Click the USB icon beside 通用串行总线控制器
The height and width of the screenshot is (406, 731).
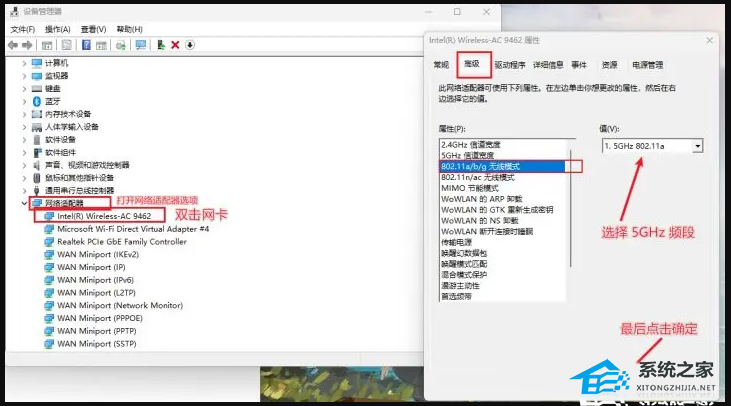click(37, 190)
